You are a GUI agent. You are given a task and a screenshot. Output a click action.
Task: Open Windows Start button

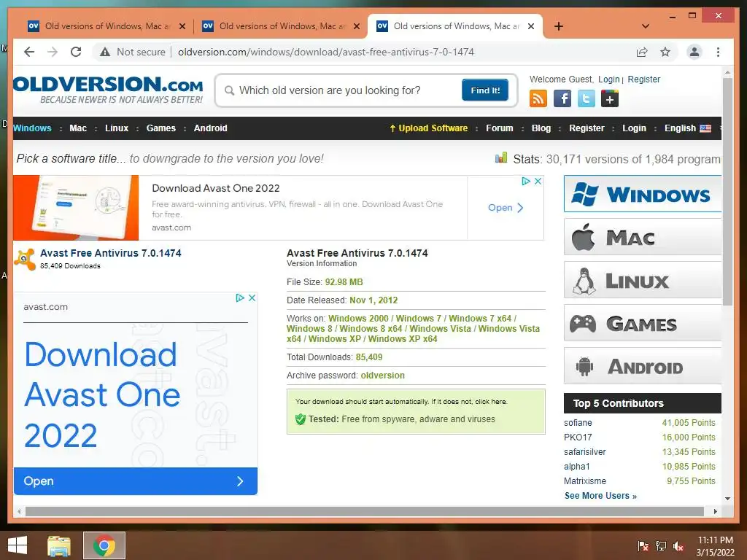[18, 545]
